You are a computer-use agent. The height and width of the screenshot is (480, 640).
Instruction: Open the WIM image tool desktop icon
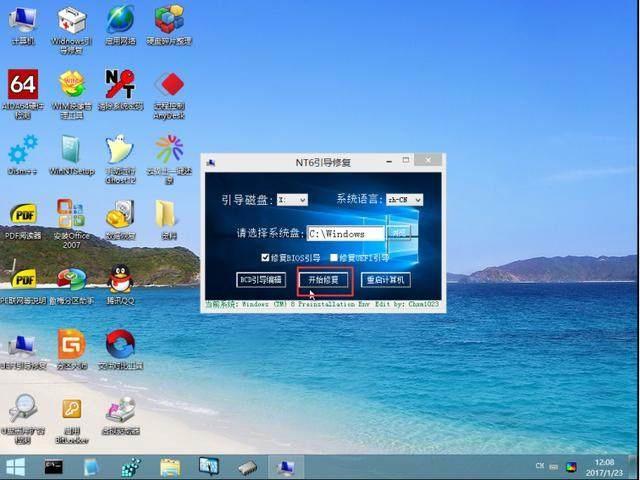[x=72, y=94]
